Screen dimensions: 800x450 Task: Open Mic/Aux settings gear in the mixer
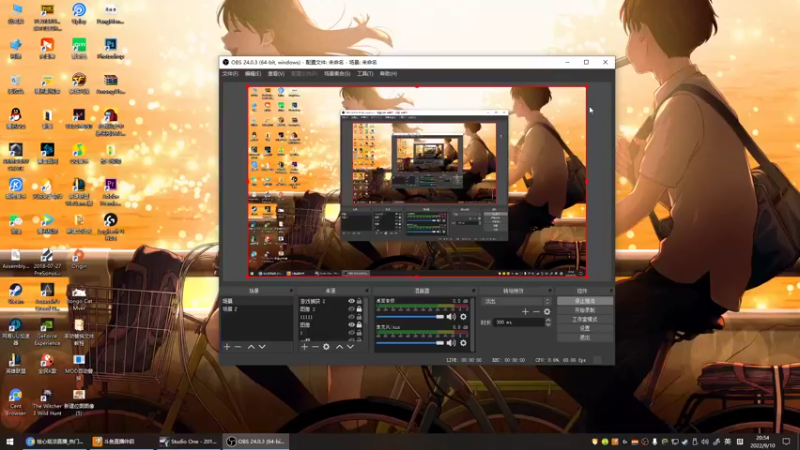click(x=463, y=343)
